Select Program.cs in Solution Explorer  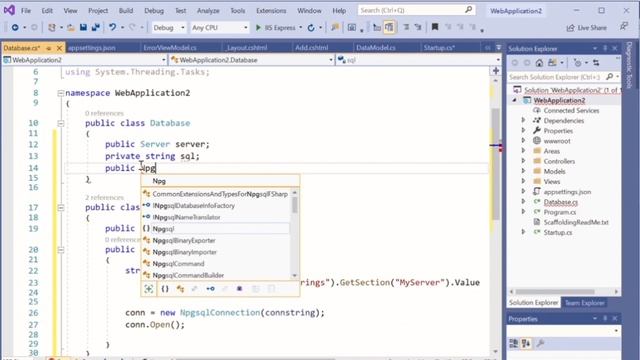pos(560,212)
